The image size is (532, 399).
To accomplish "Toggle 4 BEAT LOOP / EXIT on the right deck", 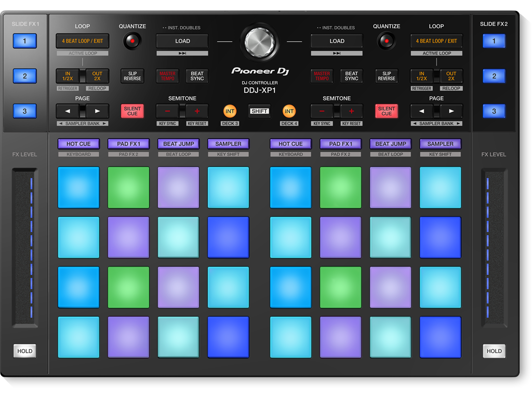I will coord(436,41).
